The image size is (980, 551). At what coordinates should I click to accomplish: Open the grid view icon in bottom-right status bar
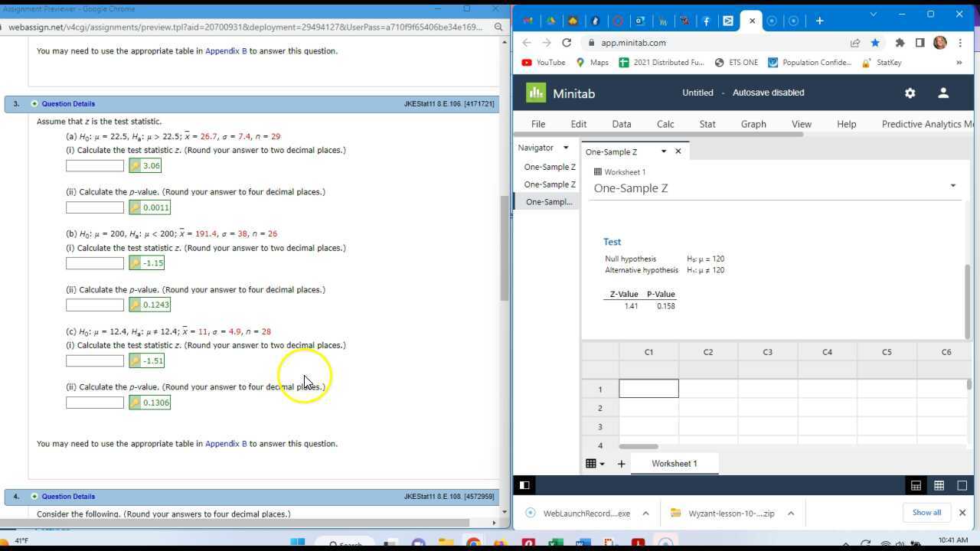tap(939, 485)
